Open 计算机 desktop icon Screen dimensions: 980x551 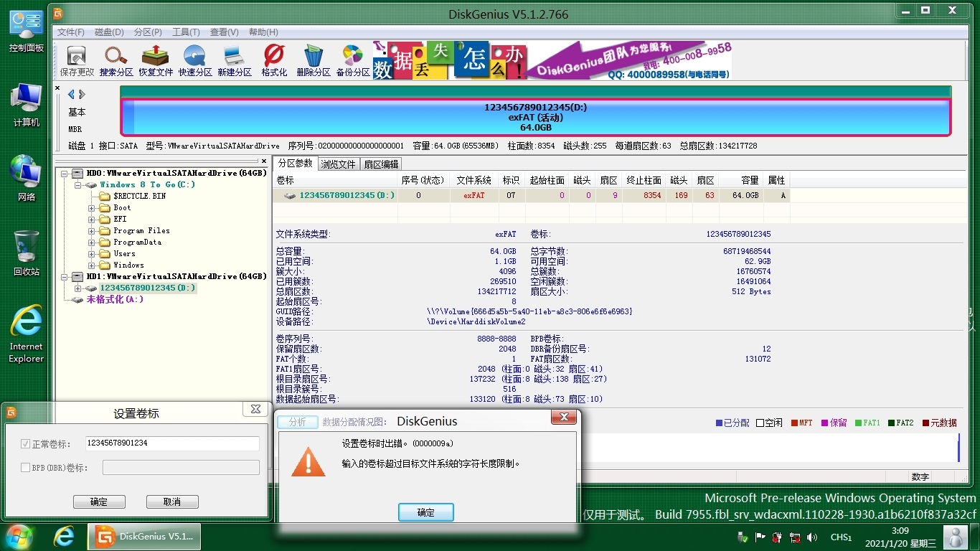27,105
